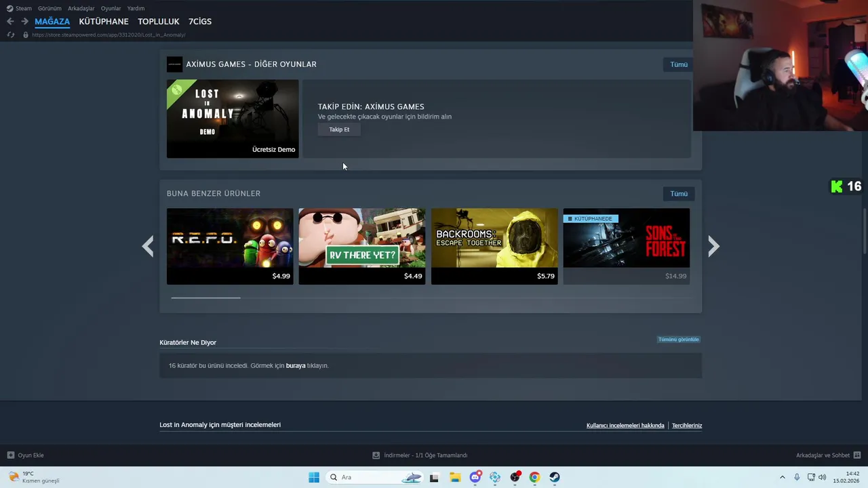Click the $4.99 price on R.E.P.O.
This screenshot has width=868, height=488.
(281, 276)
